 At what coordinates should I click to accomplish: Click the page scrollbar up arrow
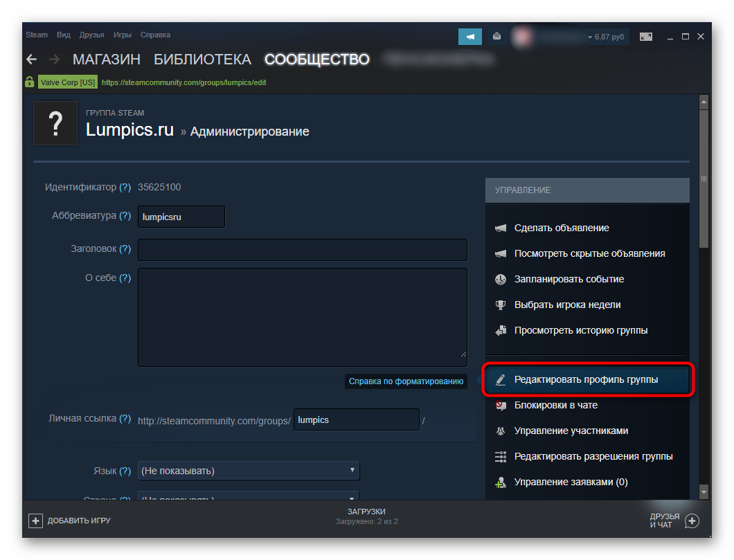tap(704, 101)
